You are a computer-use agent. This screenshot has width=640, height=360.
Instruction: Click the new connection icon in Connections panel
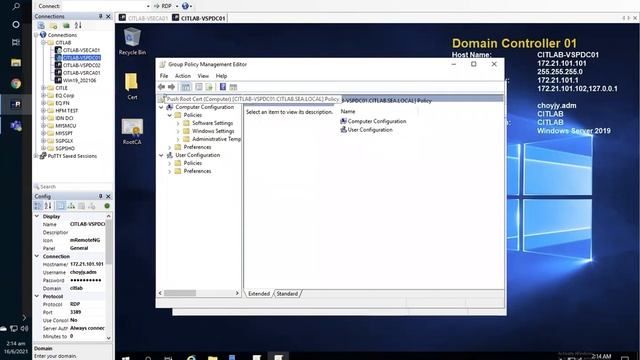[x=41, y=25]
